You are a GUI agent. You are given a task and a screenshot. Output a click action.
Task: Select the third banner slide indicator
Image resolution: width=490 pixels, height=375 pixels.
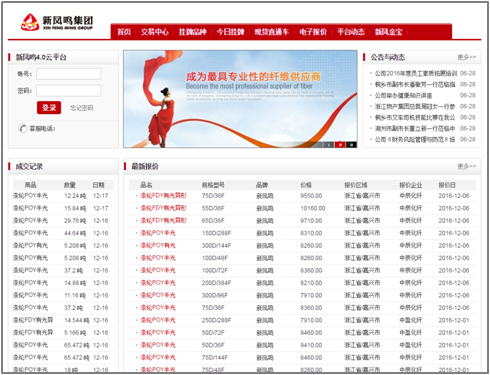coord(351,145)
